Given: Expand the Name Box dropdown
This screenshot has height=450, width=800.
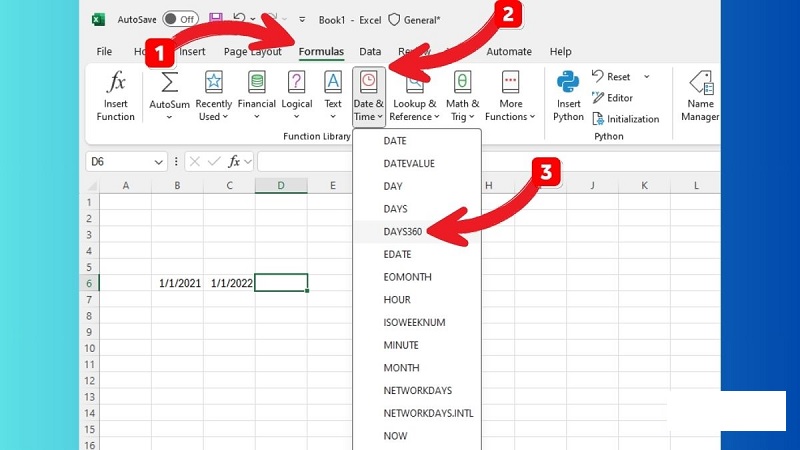Looking at the screenshot, I should [159, 162].
